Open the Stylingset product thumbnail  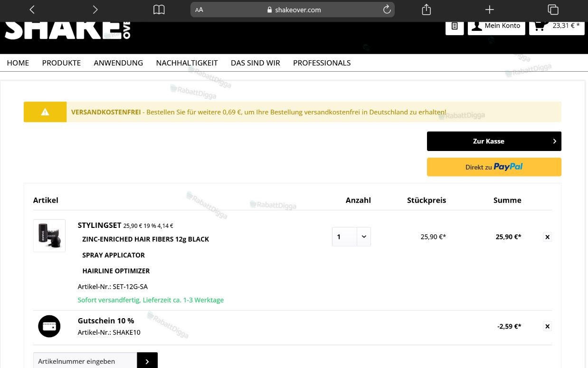pos(49,236)
